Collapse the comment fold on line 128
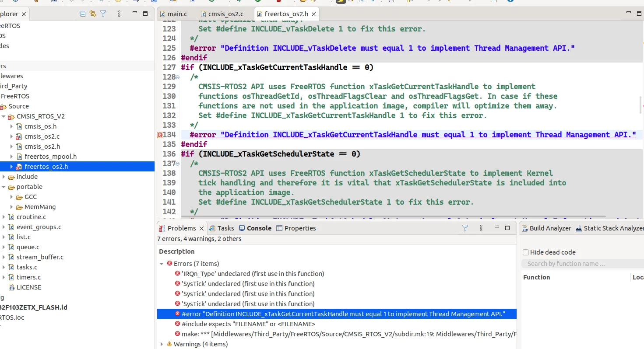This screenshot has height=349, width=644. [x=177, y=77]
